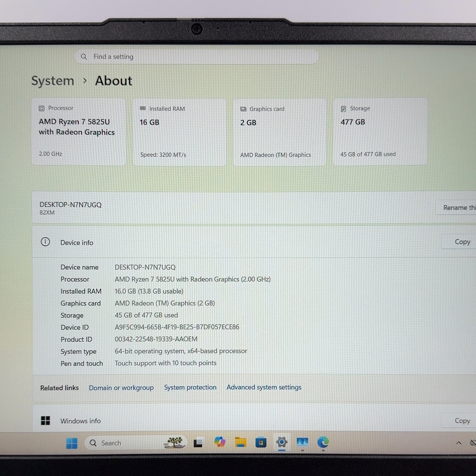Open Advanced system settings
The height and width of the screenshot is (476, 476).
click(264, 387)
